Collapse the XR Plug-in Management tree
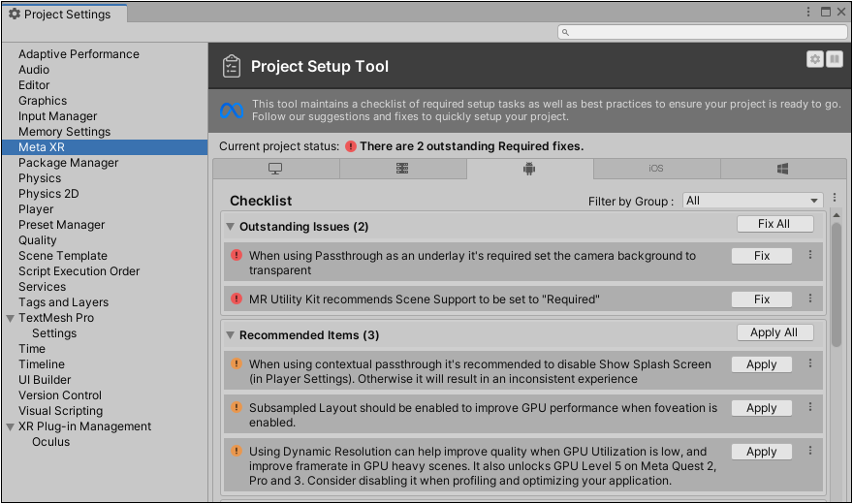 point(11,426)
